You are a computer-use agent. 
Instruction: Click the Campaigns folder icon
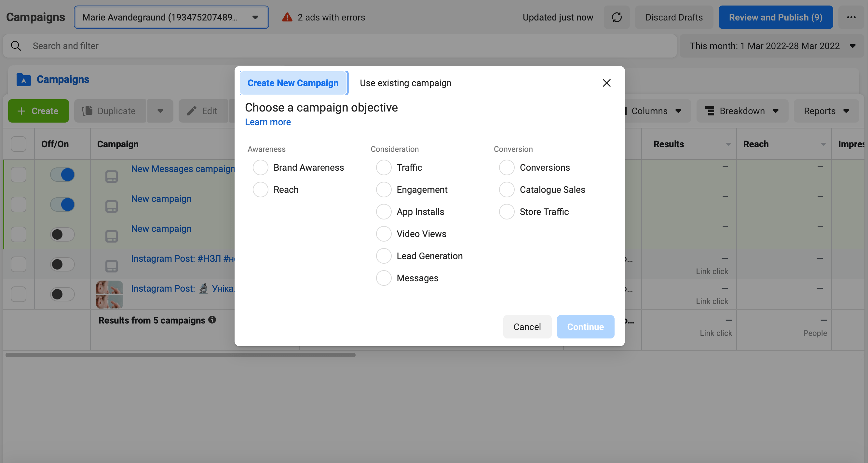coord(23,79)
